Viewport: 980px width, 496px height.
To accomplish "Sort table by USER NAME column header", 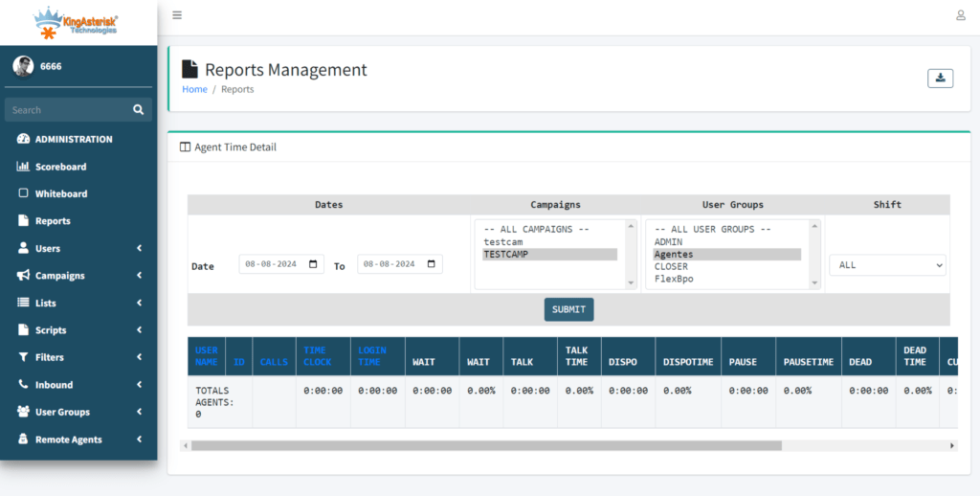I will (x=207, y=355).
